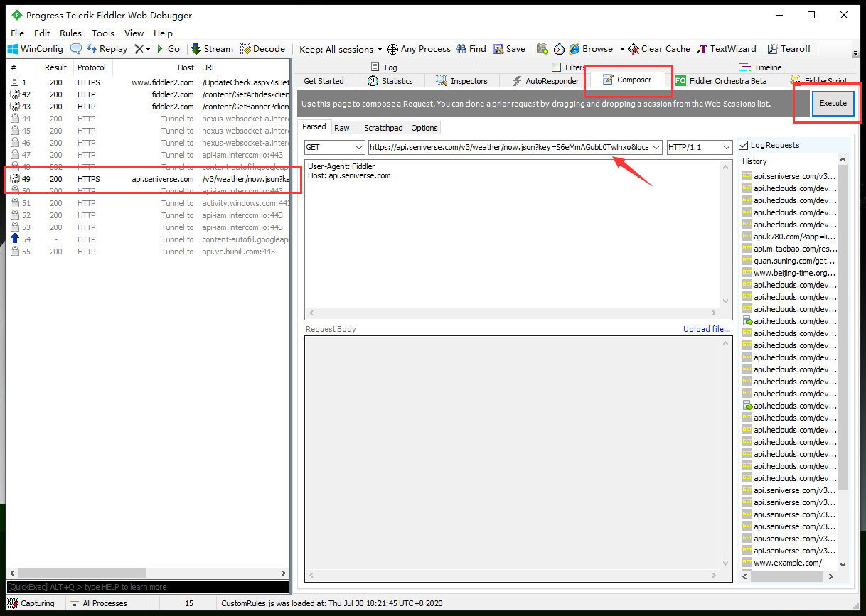
Task: Switch to the Inspectors tab
Action: coord(461,81)
